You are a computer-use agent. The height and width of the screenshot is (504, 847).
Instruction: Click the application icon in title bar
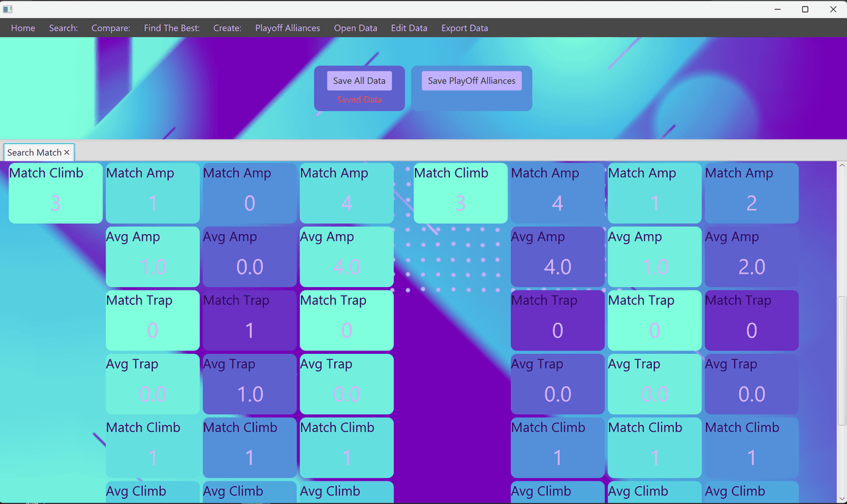(8, 9)
